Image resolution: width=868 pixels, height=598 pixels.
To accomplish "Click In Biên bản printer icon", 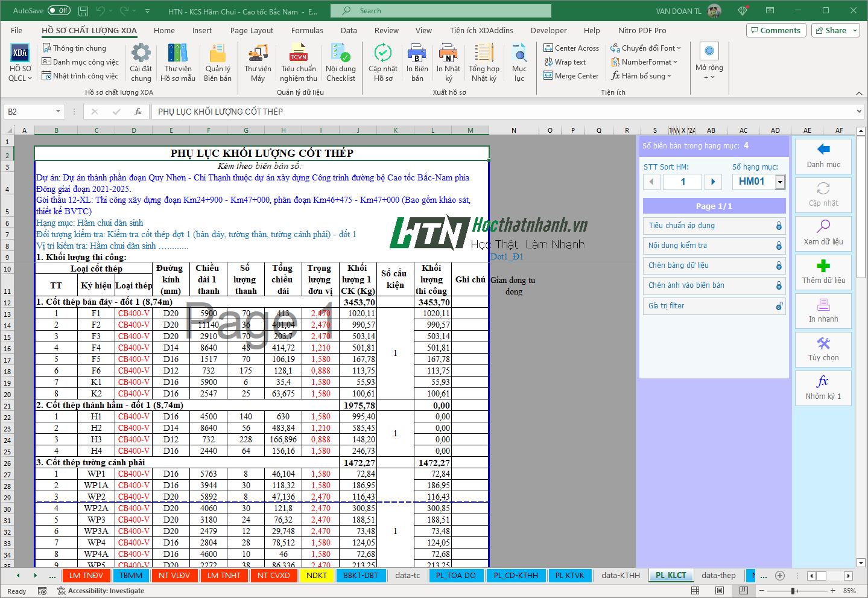I will pos(417,62).
